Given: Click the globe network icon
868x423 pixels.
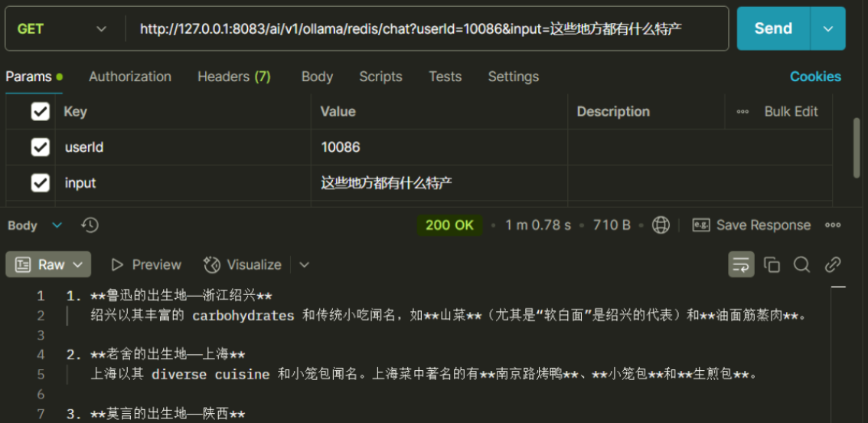Looking at the screenshot, I should 661,225.
